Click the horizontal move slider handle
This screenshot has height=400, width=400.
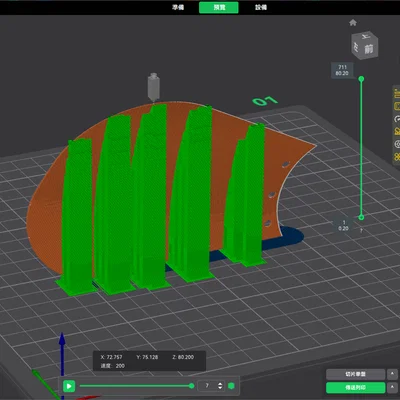(x=192, y=386)
